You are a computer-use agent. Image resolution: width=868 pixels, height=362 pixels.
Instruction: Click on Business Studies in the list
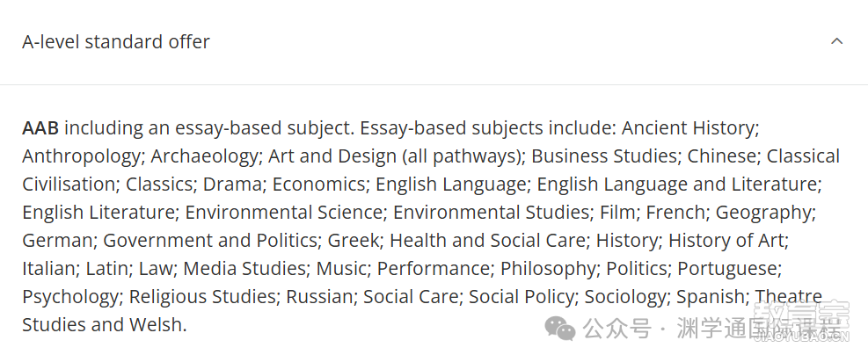[604, 156]
